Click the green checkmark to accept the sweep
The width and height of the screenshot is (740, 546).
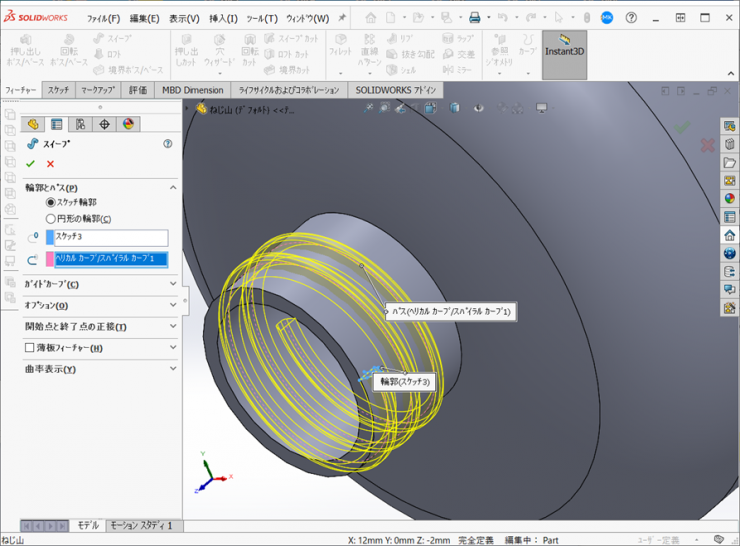click(30, 164)
